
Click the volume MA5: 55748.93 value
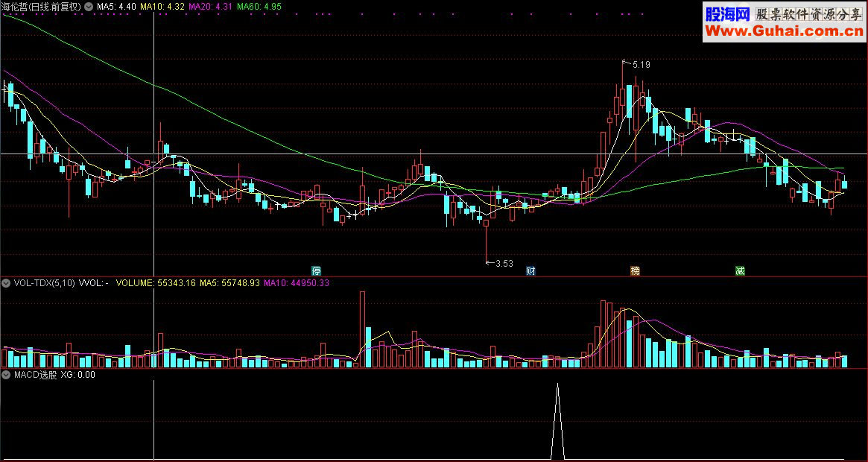[229, 283]
